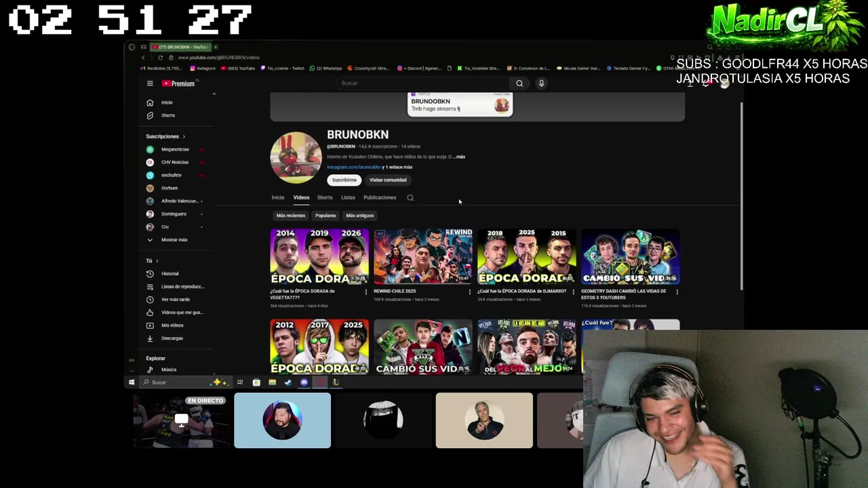Image resolution: width=868 pixels, height=488 pixels.
Task: Open Ver más tarde in sidebar
Action: pos(168,300)
